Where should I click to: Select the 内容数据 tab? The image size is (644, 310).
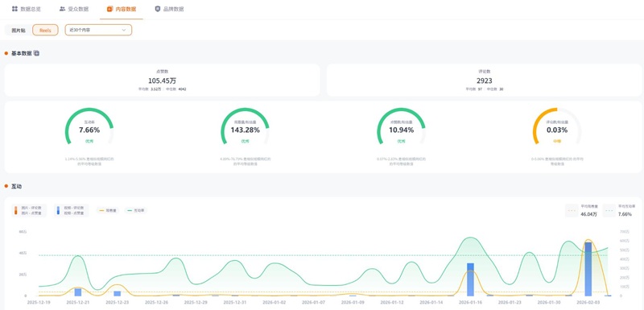pyautogui.click(x=122, y=9)
